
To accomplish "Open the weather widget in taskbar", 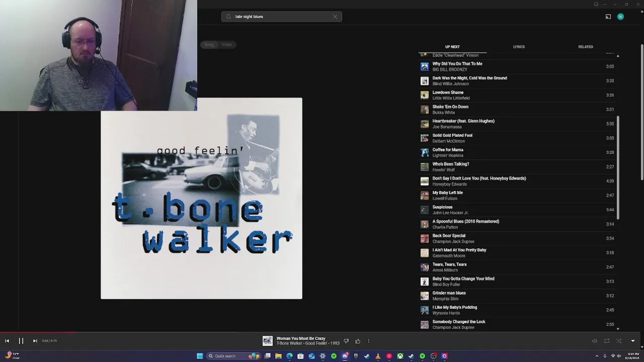I will tap(12, 355).
